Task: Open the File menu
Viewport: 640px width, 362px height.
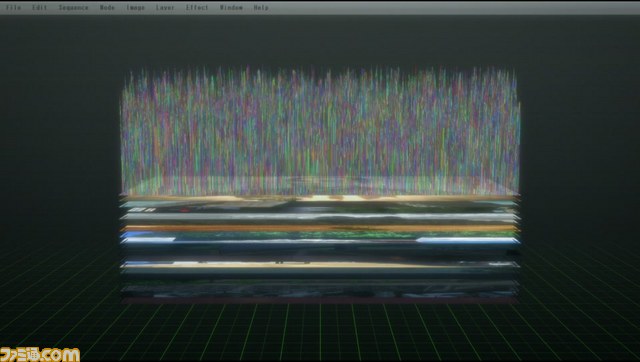Action: point(13,7)
